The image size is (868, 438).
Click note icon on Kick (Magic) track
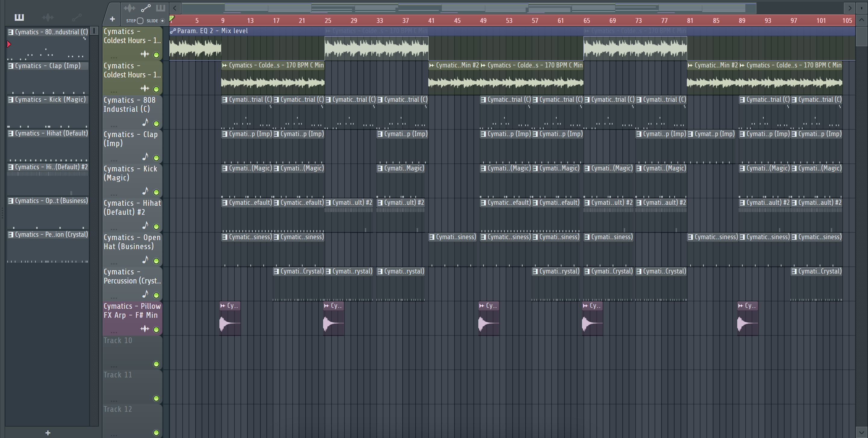tap(145, 191)
